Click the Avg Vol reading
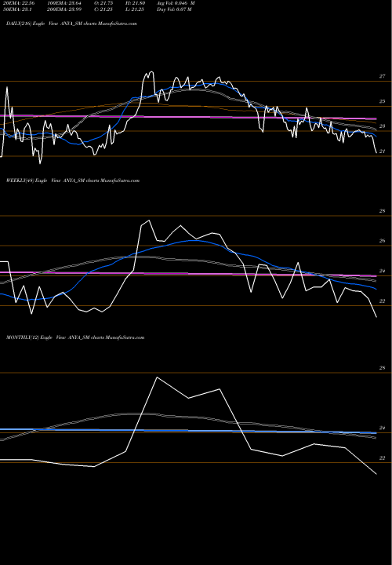This screenshot has width=392, height=565. [176, 3]
